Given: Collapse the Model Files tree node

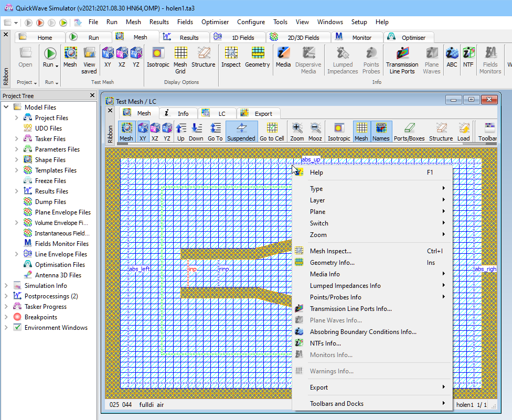Looking at the screenshot, I should 6,107.
